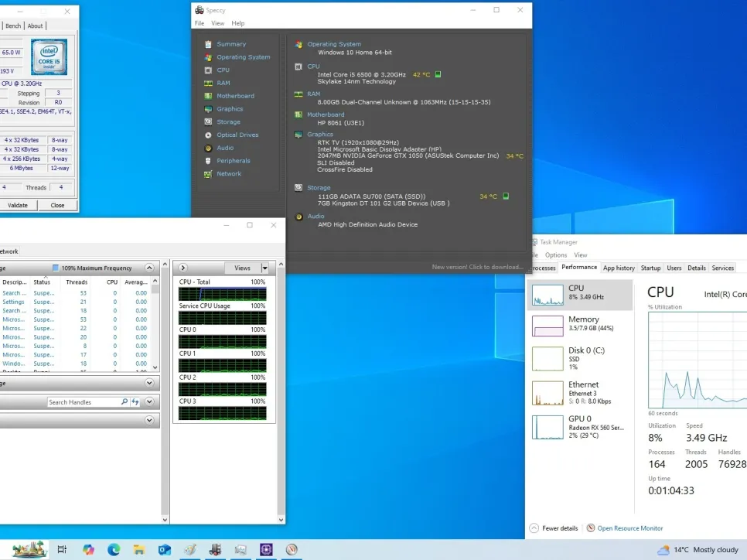Open Help menu in Speccy
The height and width of the screenshot is (560, 747).
(237, 23)
